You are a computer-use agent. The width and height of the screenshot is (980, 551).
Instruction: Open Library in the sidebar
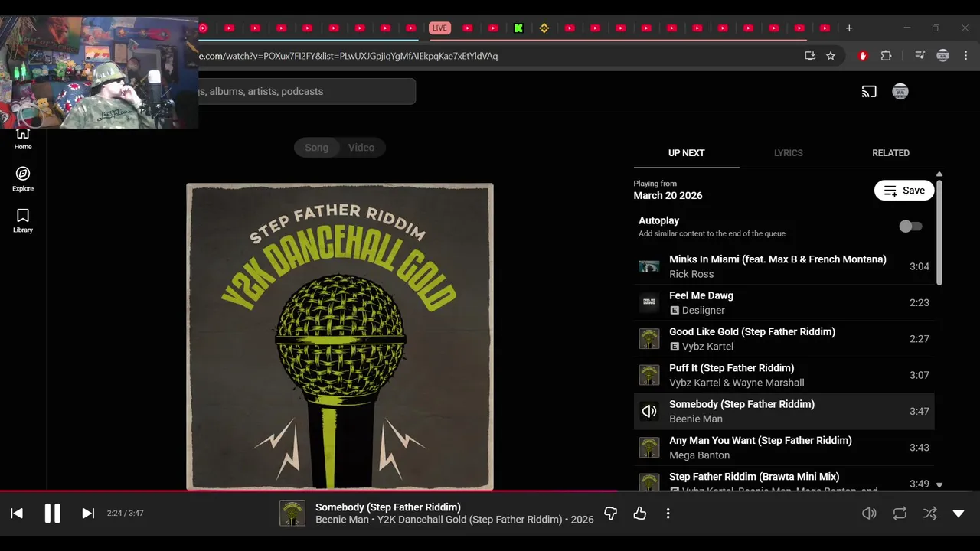[x=23, y=221]
